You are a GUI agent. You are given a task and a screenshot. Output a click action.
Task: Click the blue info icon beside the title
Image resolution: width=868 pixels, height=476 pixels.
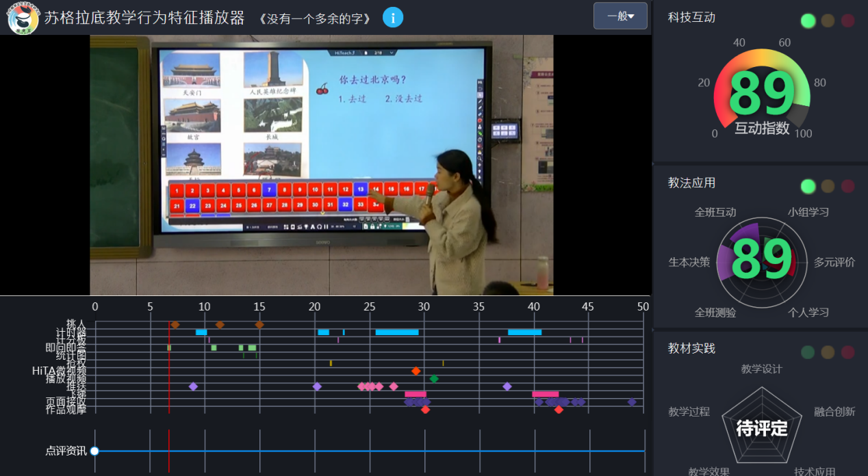click(x=393, y=17)
